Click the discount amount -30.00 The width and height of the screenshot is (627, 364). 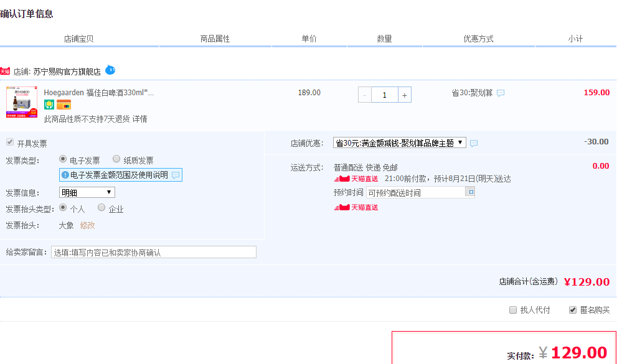coord(596,142)
